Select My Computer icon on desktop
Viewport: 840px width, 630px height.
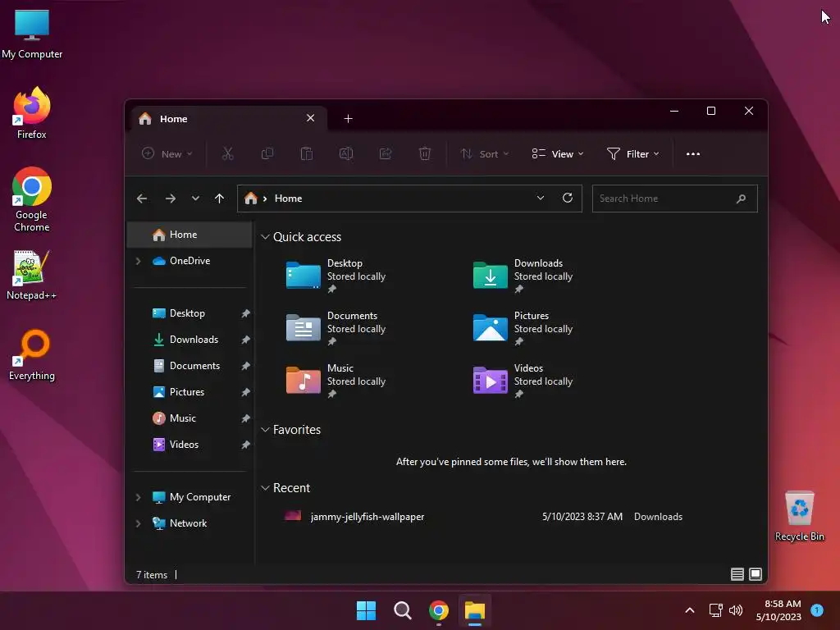point(32,34)
